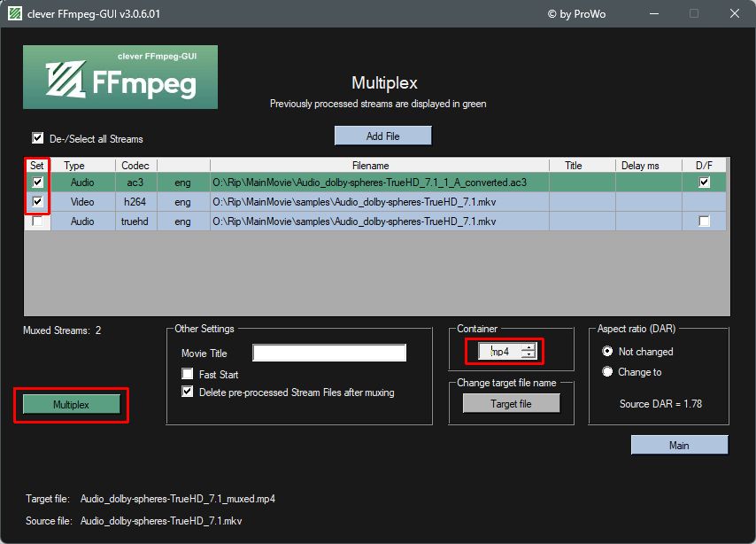Click the Video type cell
The height and width of the screenshot is (544, 756).
83,202
